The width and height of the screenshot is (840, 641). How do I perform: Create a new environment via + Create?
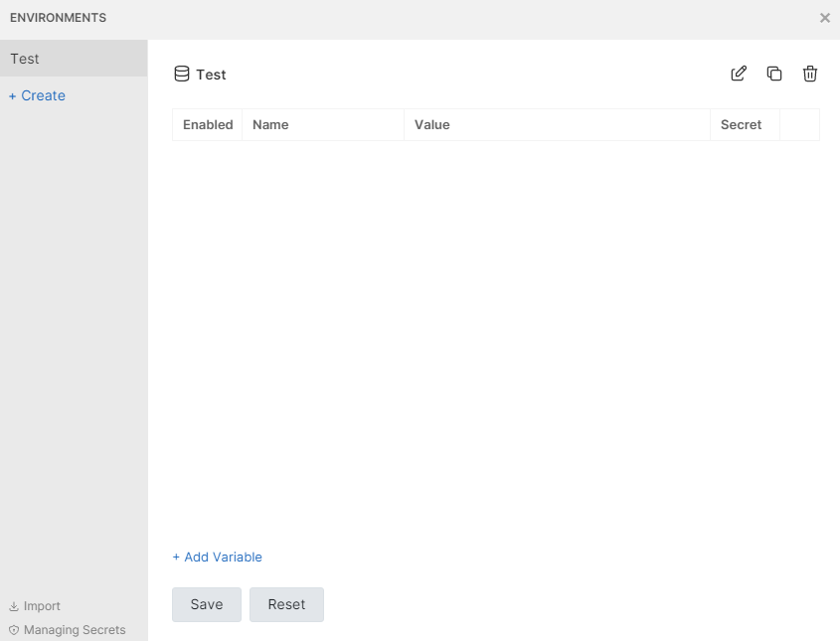(x=38, y=95)
